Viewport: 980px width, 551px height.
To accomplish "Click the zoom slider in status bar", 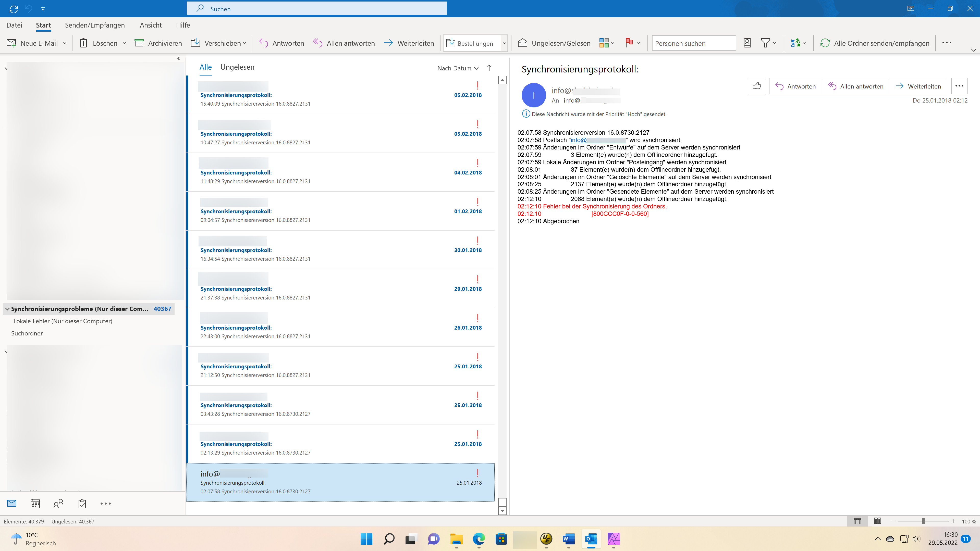I will click(x=923, y=521).
